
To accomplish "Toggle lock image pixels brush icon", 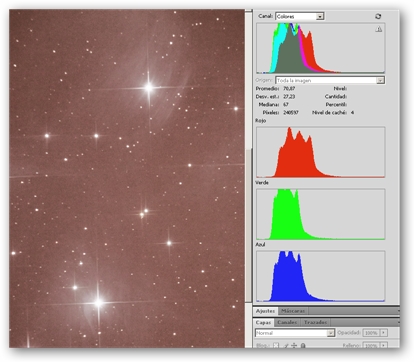I will [x=286, y=345].
